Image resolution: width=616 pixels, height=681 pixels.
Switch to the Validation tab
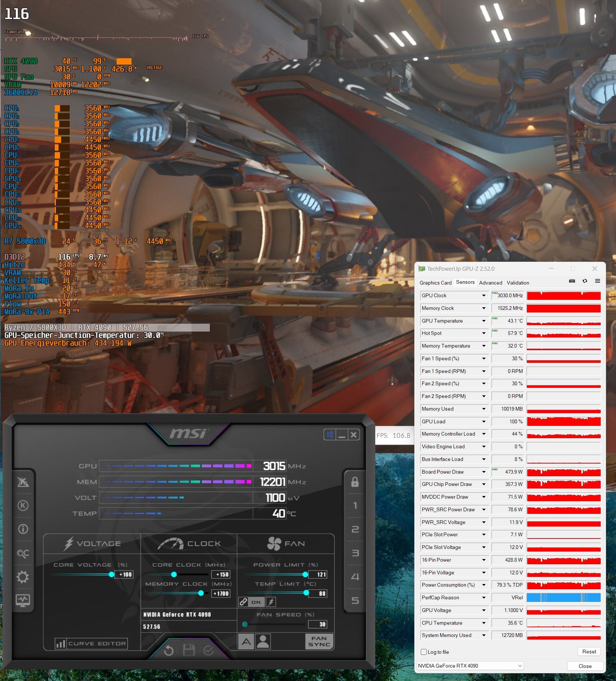click(x=518, y=283)
